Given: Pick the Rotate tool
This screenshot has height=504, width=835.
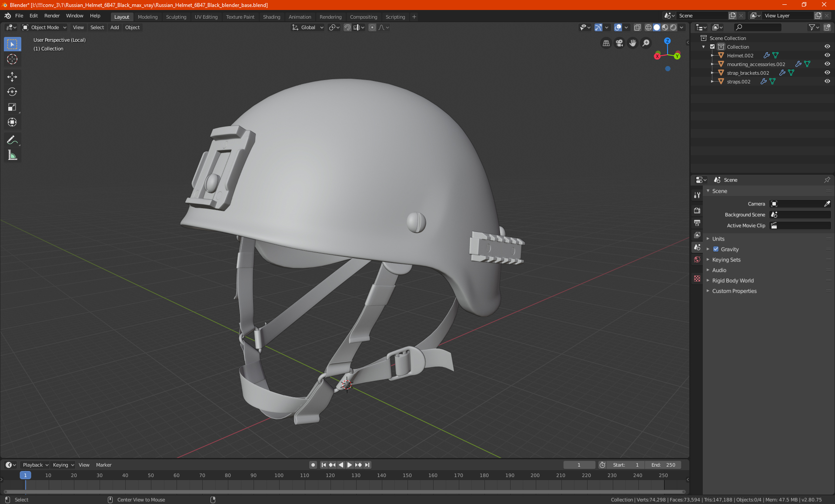Looking at the screenshot, I should (12, 92).
